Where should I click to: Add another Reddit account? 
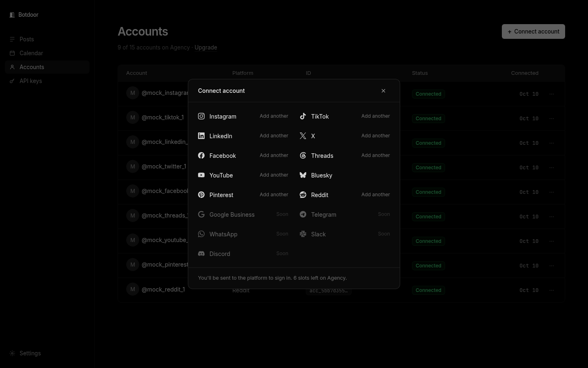(x=376, y=195)
